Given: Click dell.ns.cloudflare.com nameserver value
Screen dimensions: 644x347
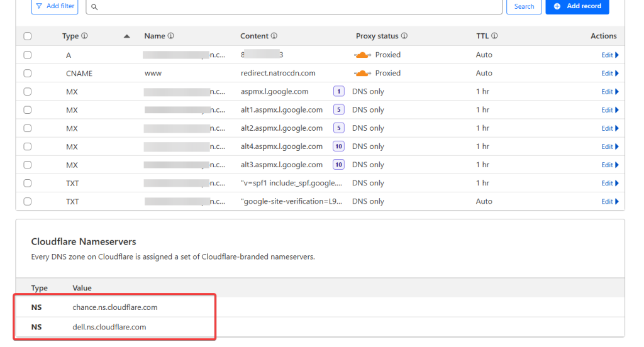Looking at the screenshot, I should point(109,327).
